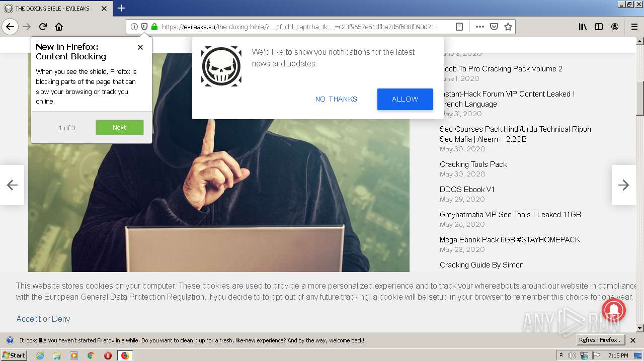Show hidden tray icons arrow
The width and height of the screenshot is (644, 362).
coord(561,355)
